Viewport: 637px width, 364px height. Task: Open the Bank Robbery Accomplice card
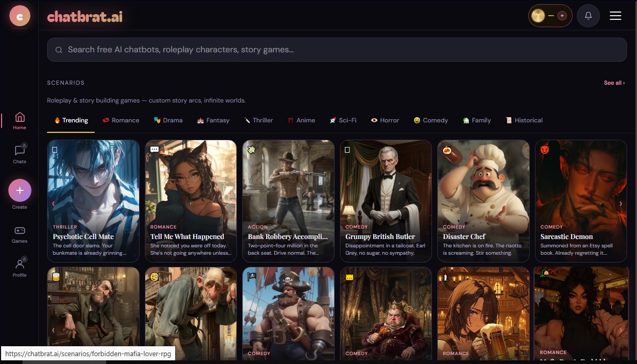[x=289, y=201]
